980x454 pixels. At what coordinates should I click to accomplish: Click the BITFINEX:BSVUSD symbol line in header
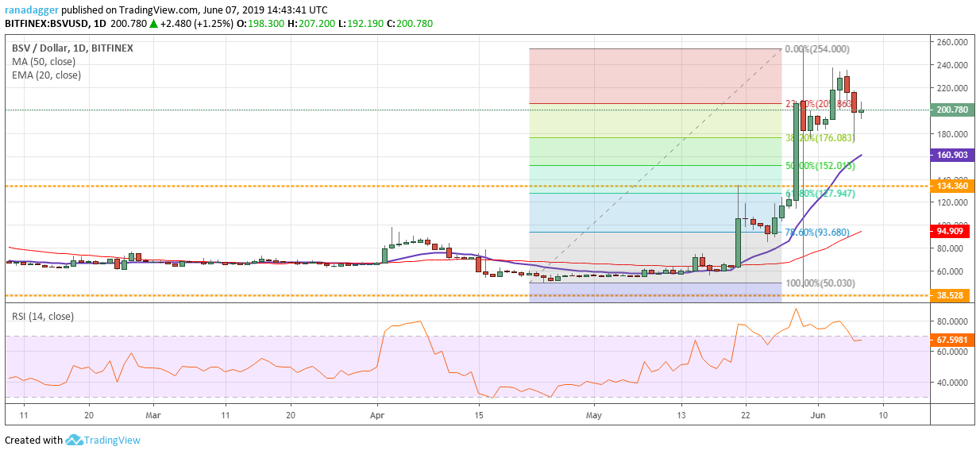(x=218, y=24)
